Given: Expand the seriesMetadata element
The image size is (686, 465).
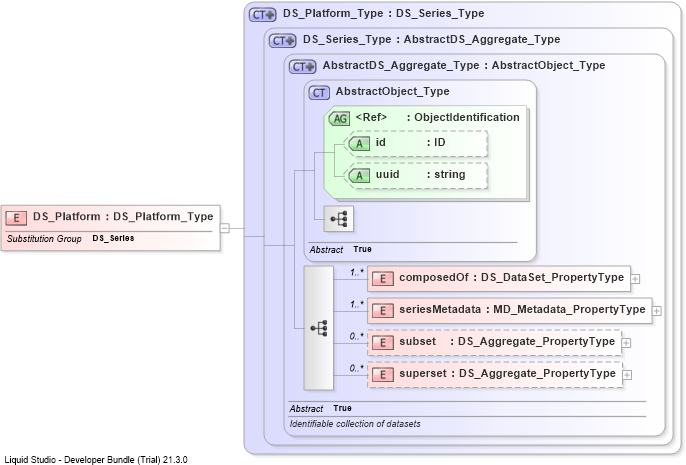Looking at the screenshot, I should [657, 311].
